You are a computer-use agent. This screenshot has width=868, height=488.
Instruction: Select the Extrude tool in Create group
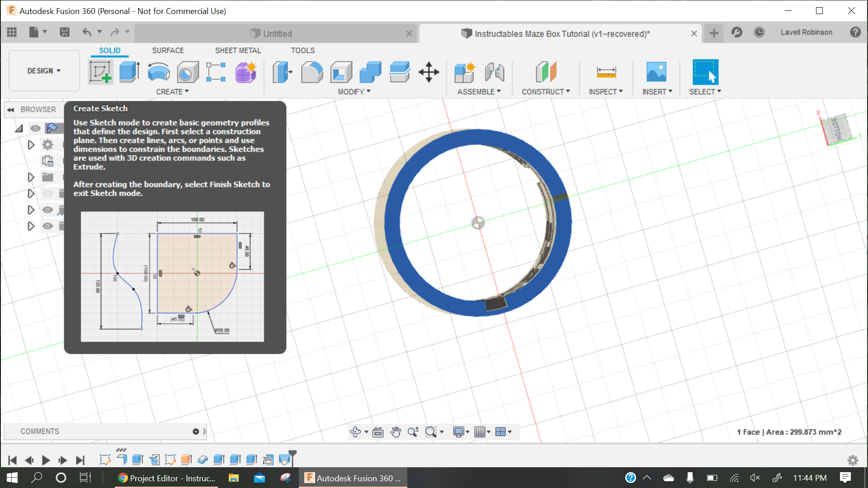[129, 72]
